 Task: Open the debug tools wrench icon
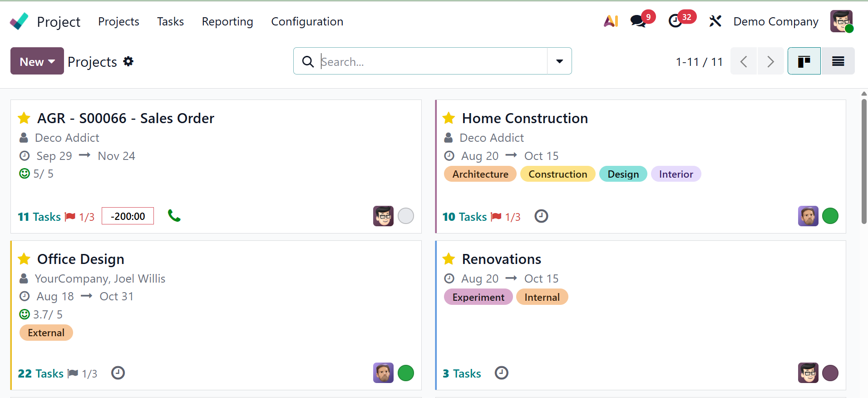(x=715, y=21)
